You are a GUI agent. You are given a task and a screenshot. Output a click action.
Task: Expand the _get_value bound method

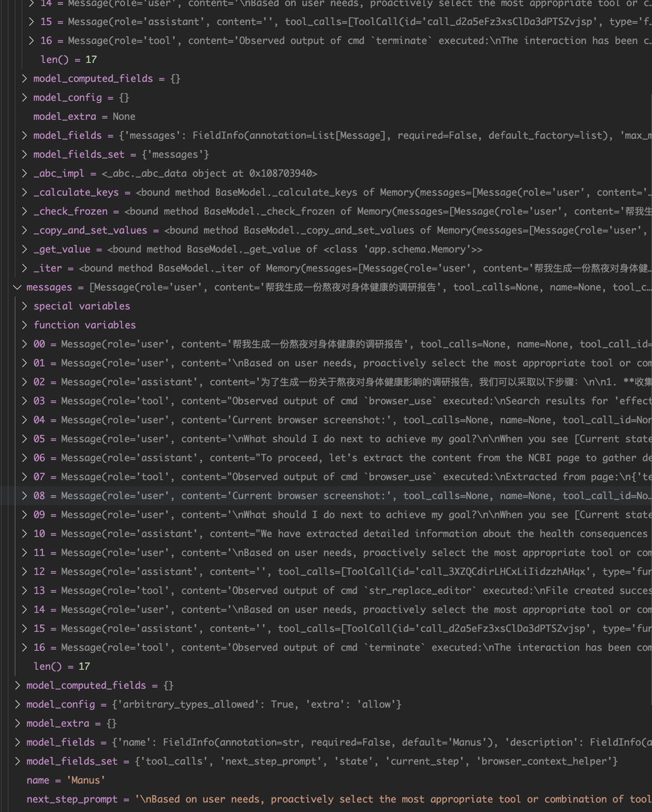click(x=25, y=249)
